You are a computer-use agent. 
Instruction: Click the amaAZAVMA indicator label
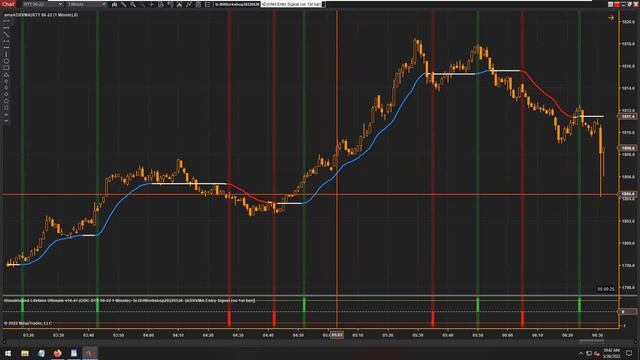pyautogui.click(x=41, y=15)
